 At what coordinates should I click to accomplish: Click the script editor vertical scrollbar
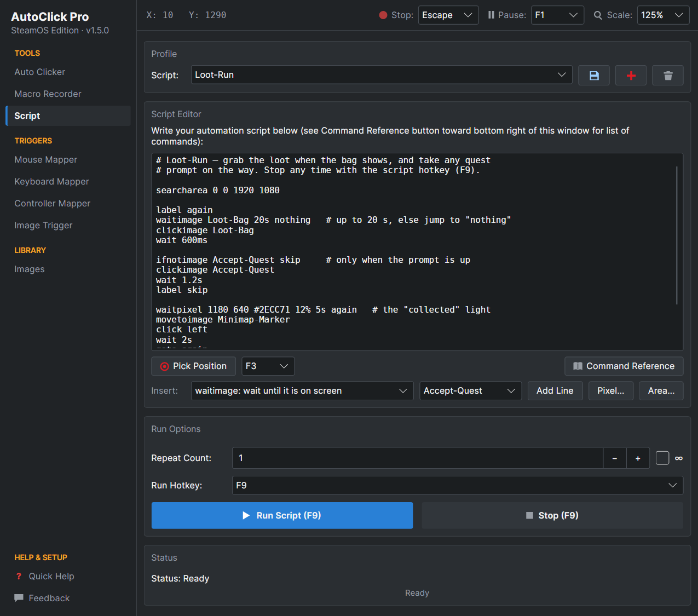pos(677,235)
